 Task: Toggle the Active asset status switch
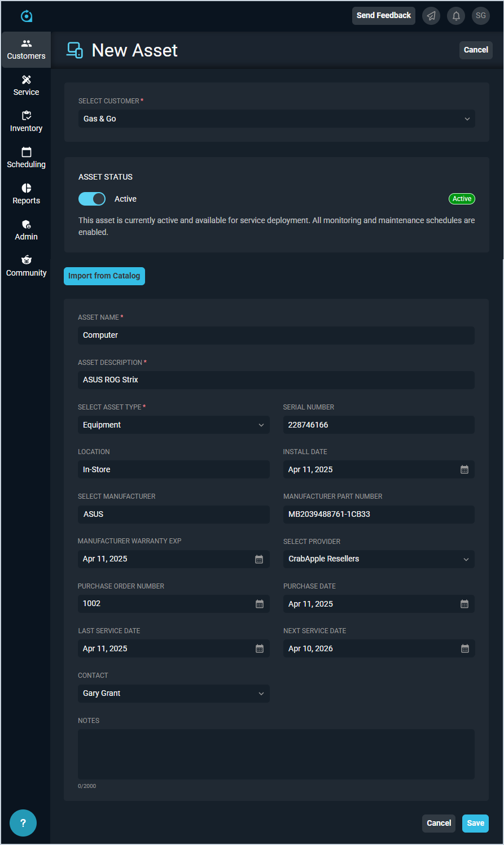92,199
